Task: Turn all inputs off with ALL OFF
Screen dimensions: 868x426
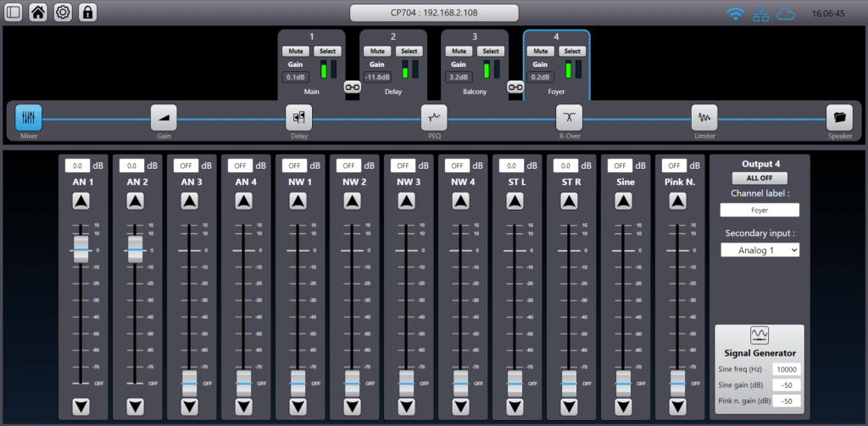Action: tap(759, 178)
